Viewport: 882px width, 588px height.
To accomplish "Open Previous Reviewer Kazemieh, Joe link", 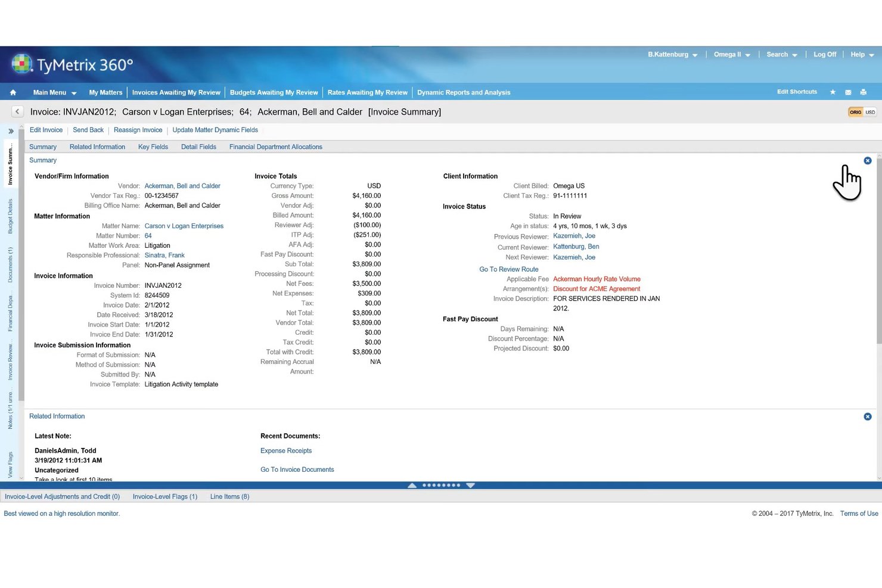I will pos(574,236).
